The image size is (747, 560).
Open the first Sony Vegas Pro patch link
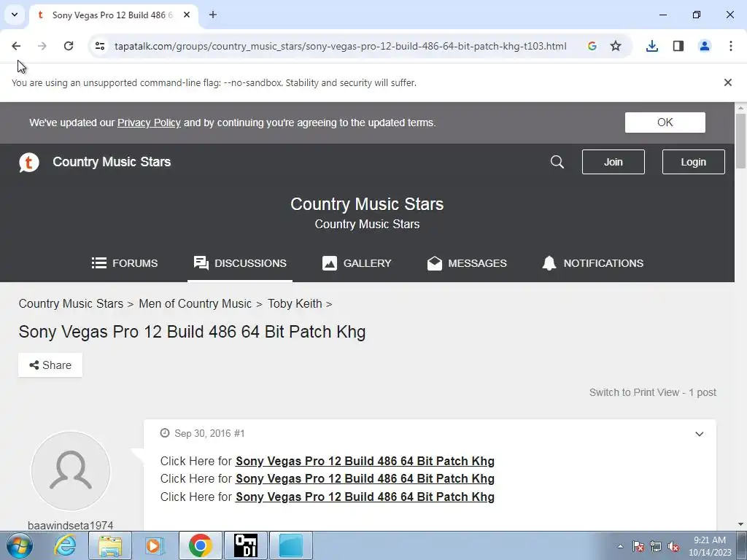coord(365,461)
